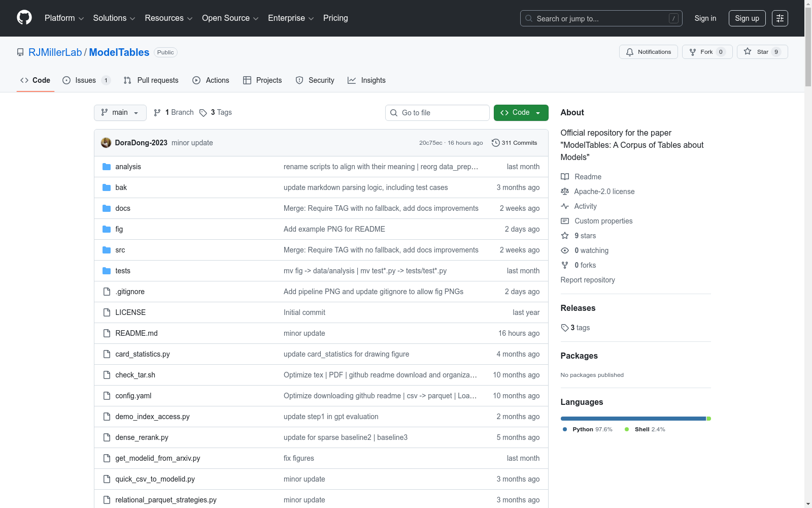Click the Go to file search field

tap(437, 113)
